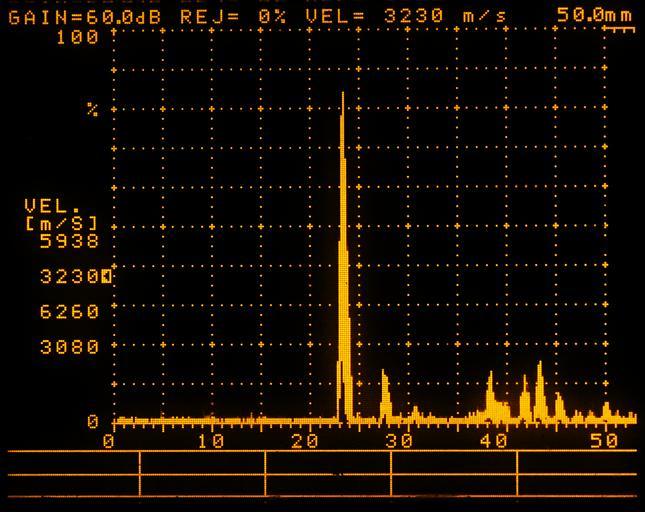Click the 30 mark on horizontal axis
This screenshot has height=512, width=645.
402,441
